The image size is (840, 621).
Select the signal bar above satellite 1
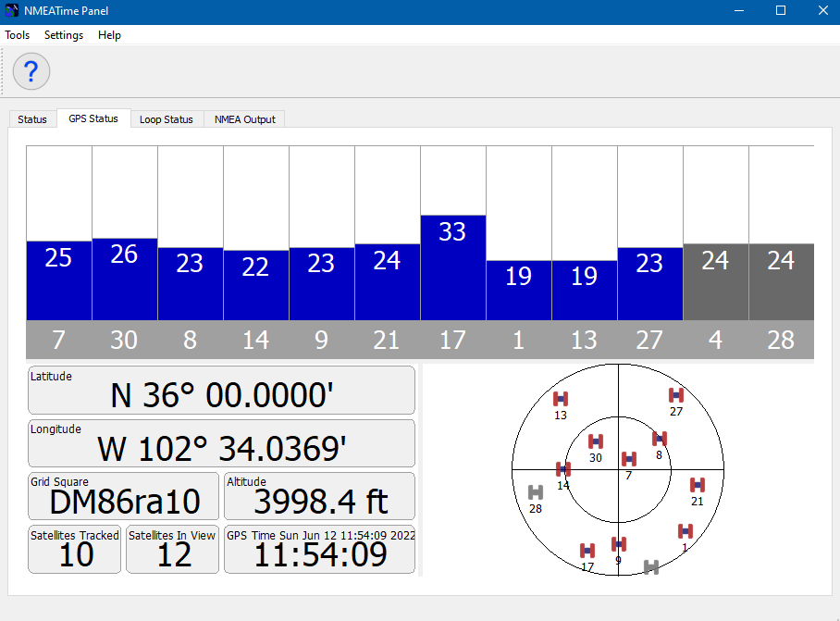pyautogui.click(x=519, y=291)
